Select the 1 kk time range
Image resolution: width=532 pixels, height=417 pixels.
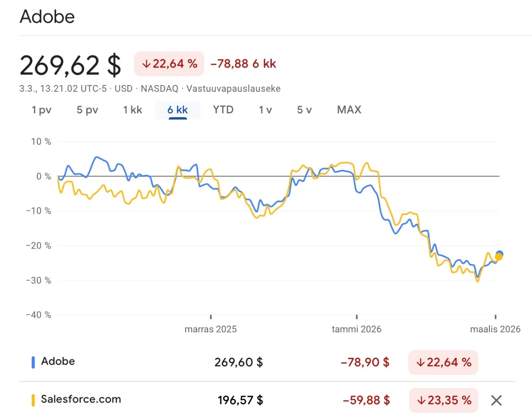133,110
